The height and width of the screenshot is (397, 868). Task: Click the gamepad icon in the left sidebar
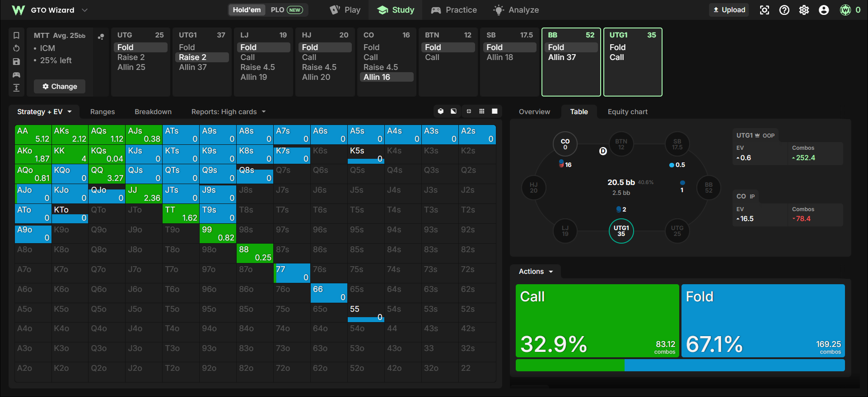coord(16,74)
